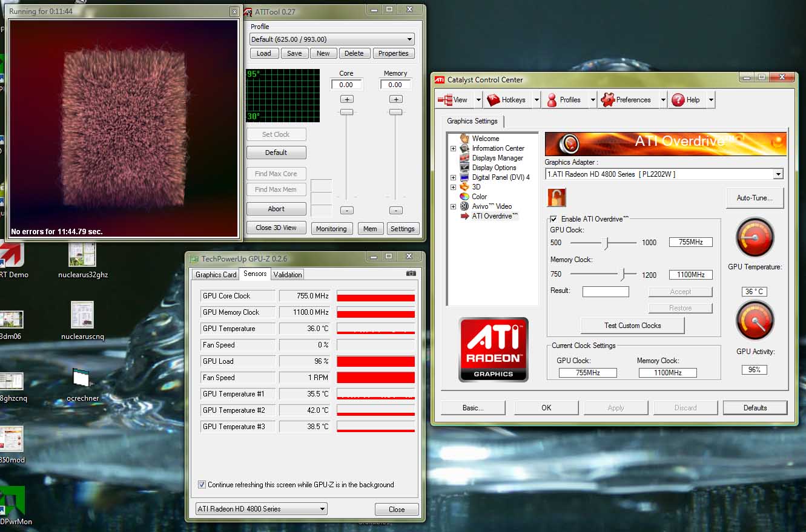
Task: Open GPU-Z graphics card selection dropdown
Action: click(x=322, y=509)
